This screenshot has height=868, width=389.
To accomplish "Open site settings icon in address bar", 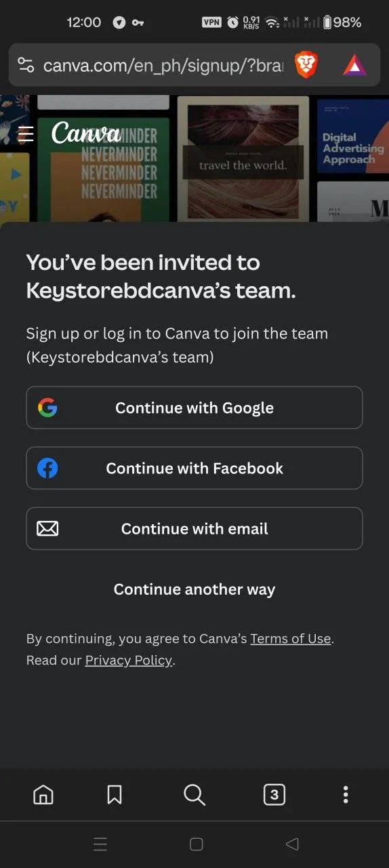I will tap(26, 65).
